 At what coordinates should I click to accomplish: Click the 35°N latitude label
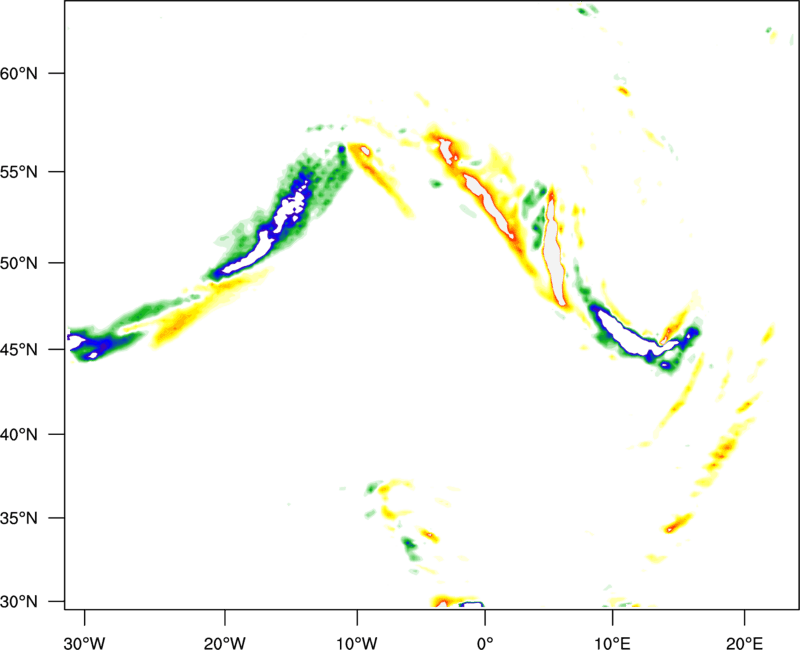click(19, 518)
